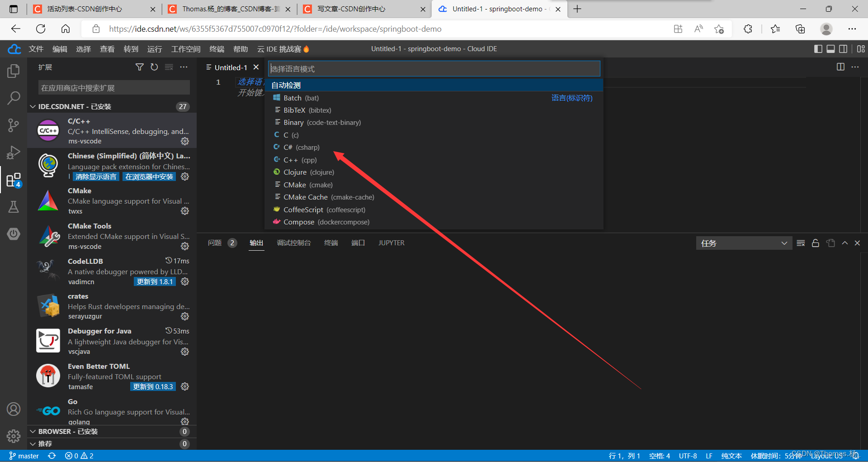Click 在浏览器中安装 button
The width and height of the screenshot is (868, 462).
tap(149, 176)
